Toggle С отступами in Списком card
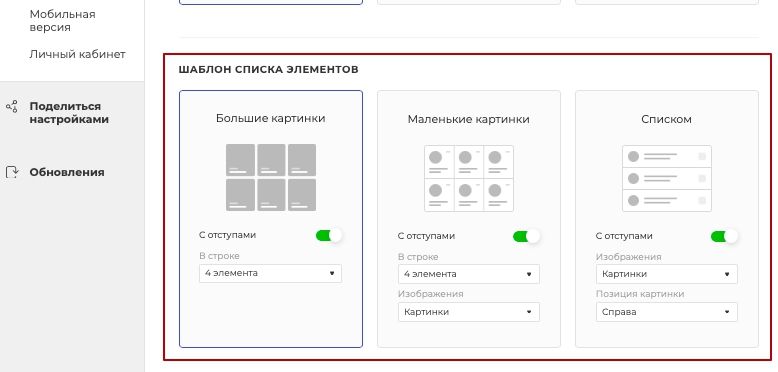778x372 pixels. coord(724,236)
